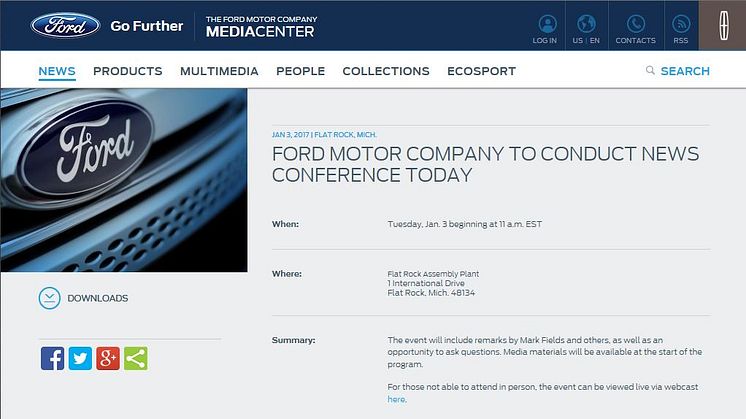Click the Ford grille article image
The image size is (746, 419).
pos(123,180)
